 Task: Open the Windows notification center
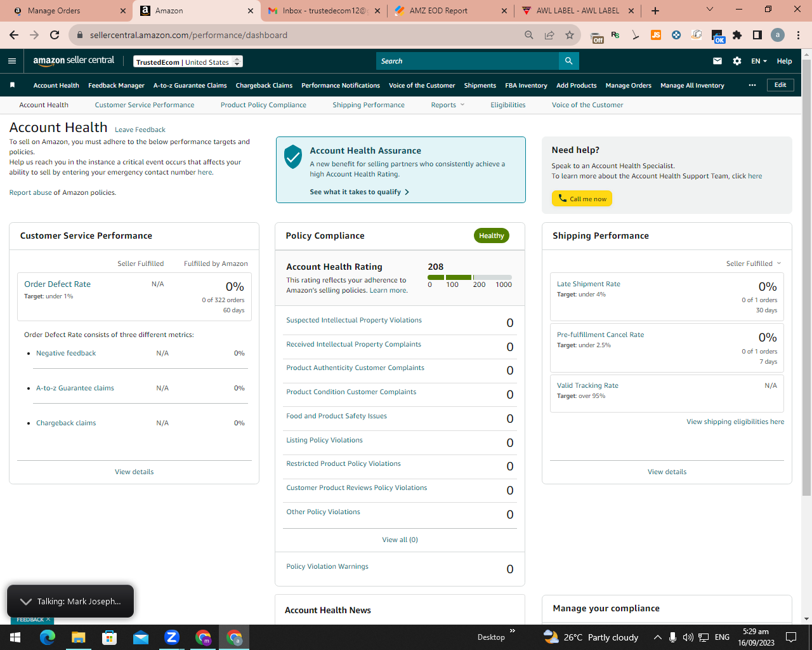791,637
